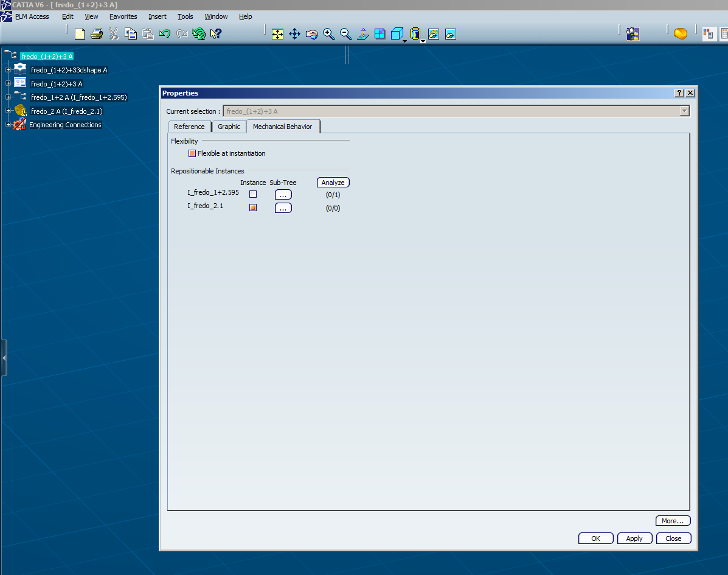Click the Normal View icon
Viewport: 728px width, 575px height.
pyautogui.click(x=363, y=34)
